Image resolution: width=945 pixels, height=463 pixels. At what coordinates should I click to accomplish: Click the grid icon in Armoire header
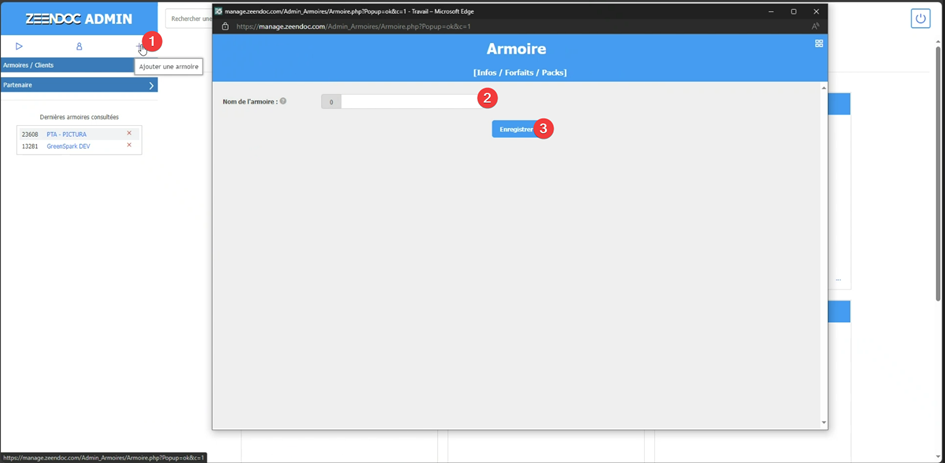coord(819,43)
